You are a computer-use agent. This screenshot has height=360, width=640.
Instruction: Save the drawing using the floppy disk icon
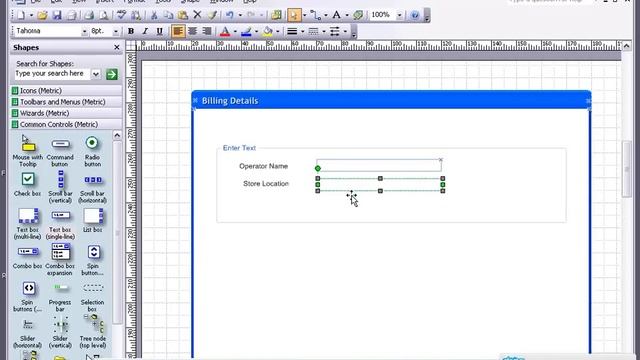tap(57, 16)
